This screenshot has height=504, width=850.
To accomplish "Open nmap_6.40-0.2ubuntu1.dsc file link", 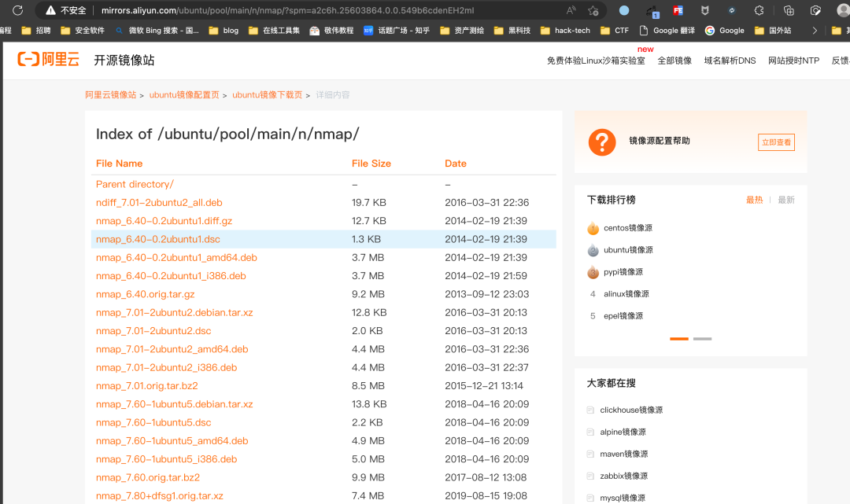I will (157, 239).
